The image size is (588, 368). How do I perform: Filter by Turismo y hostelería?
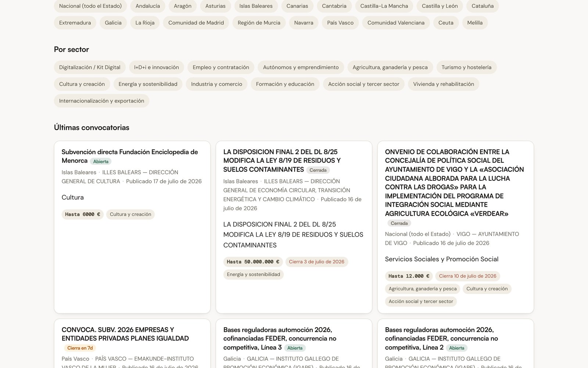tap(466, 67)
